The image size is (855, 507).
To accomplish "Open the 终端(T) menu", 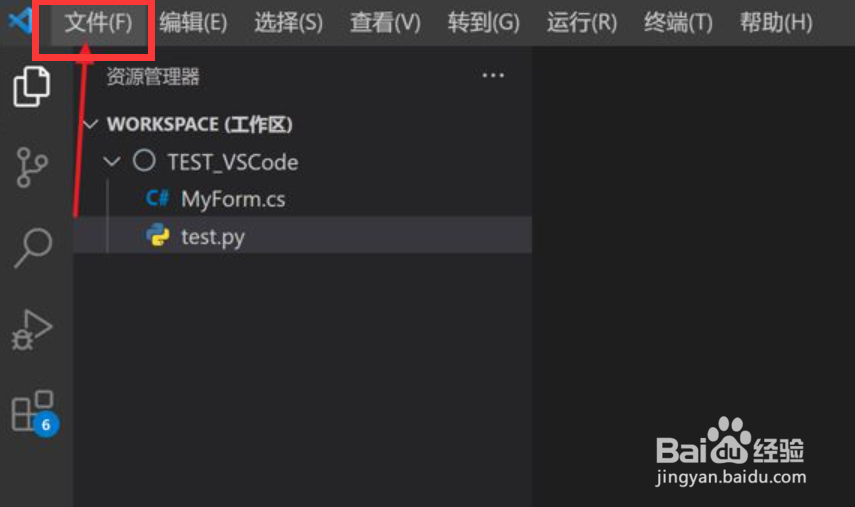I will pos(678,23).
